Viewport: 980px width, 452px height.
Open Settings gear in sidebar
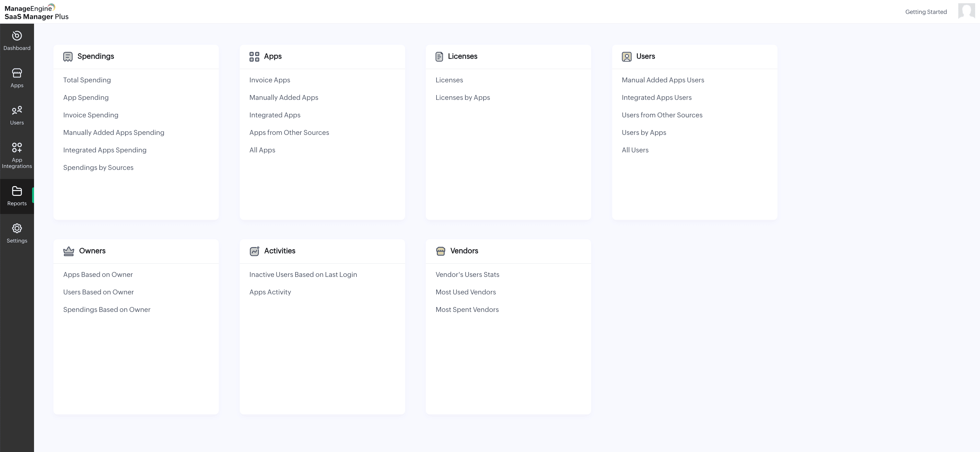coord(17,229)
